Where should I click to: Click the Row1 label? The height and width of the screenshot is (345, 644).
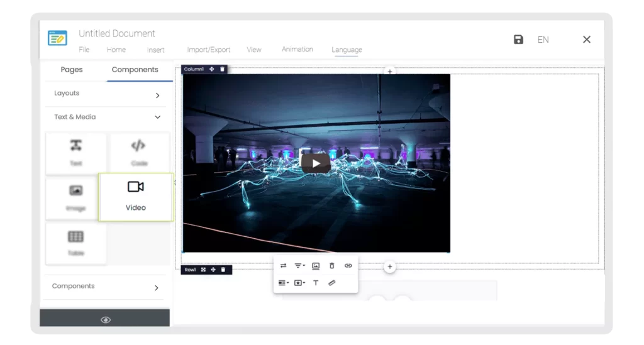point(190,270)
